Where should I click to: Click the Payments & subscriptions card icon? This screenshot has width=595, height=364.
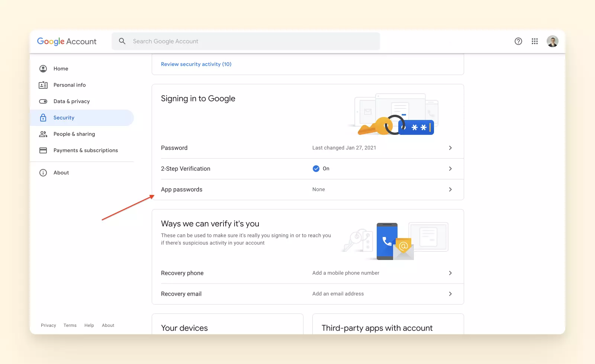pos(43,150)
